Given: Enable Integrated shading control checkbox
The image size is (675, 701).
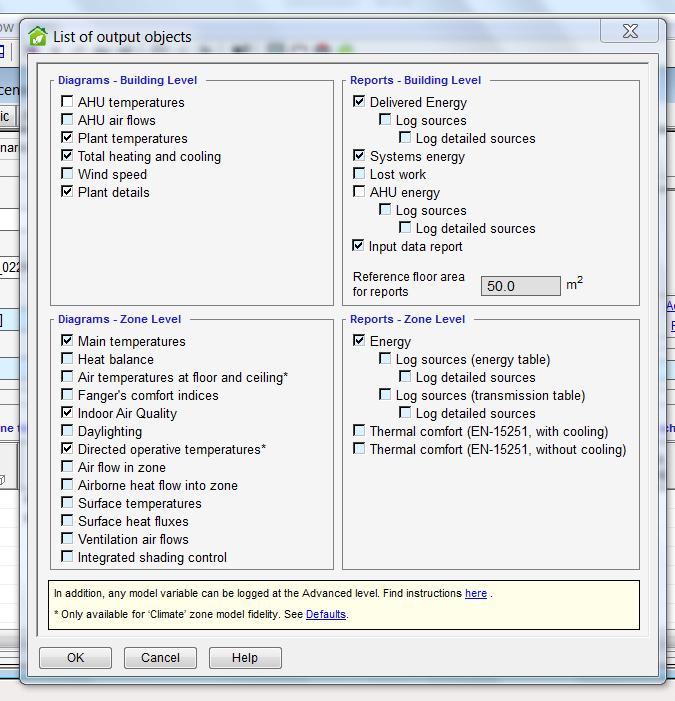Looking at the screenshot, I should click(x=67, y=557).
